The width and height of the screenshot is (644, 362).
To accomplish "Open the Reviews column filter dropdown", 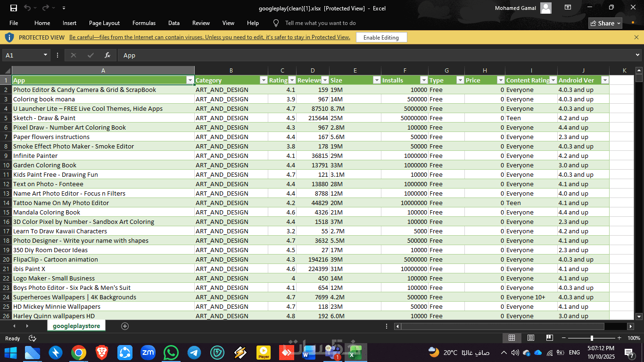I will coord(325,80).
